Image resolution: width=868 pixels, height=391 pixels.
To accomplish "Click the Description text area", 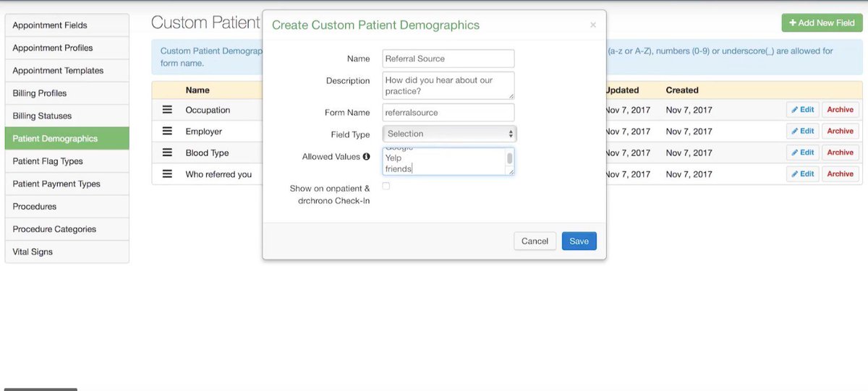I will (x=448, y=85).
